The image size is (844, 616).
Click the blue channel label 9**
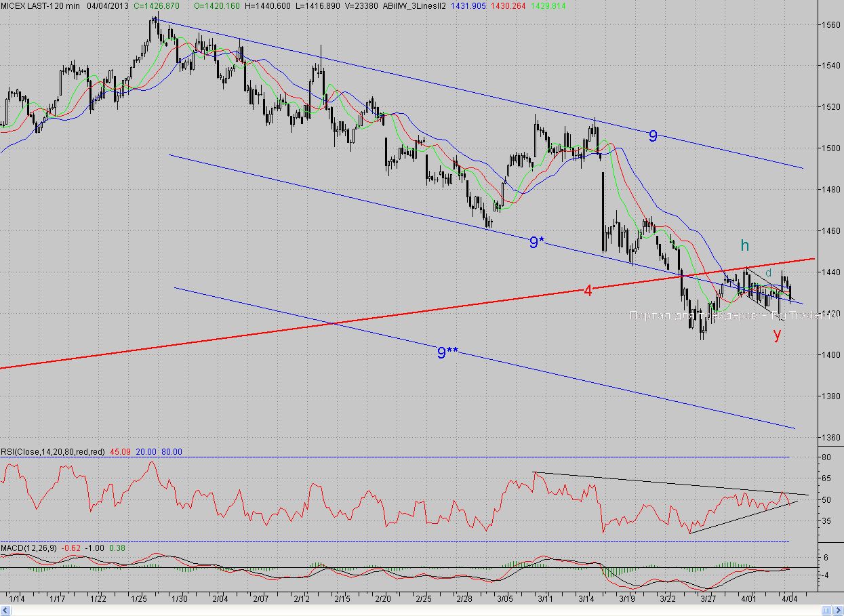coord(447,352)
